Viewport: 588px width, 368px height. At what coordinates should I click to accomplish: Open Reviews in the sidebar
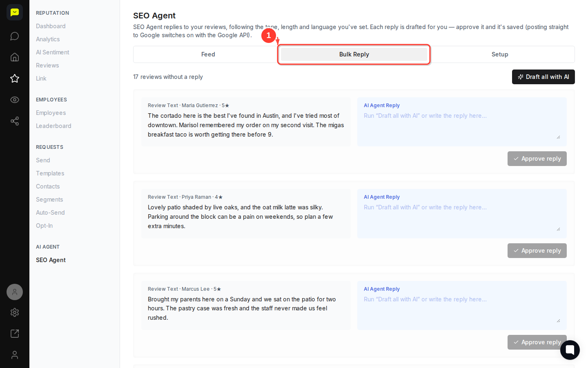(47, 65)
